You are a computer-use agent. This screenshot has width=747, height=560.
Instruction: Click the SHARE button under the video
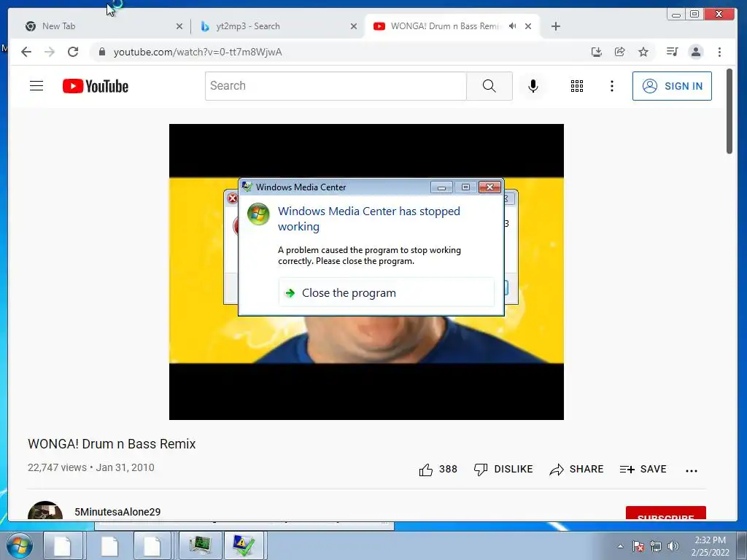[x=576, y=470]
